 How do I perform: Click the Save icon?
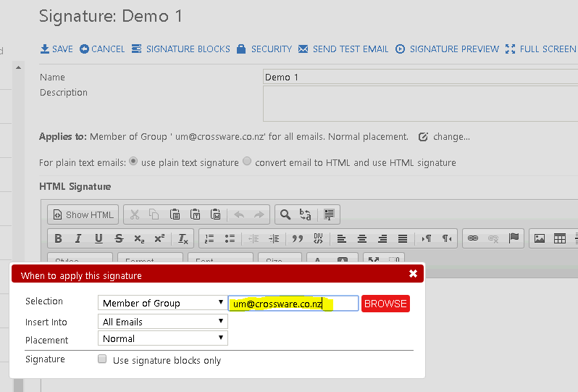45,49
